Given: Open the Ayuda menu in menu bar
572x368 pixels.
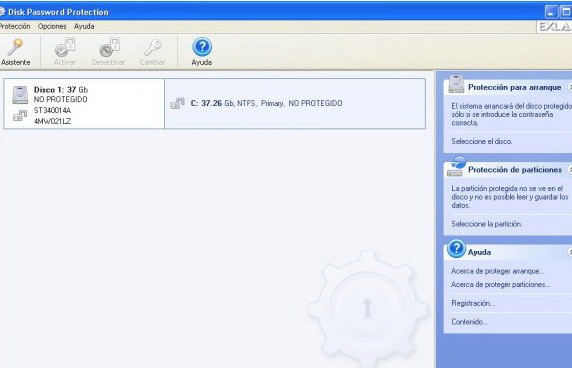Looking at the screenshot, I should [x=84, y=26].
